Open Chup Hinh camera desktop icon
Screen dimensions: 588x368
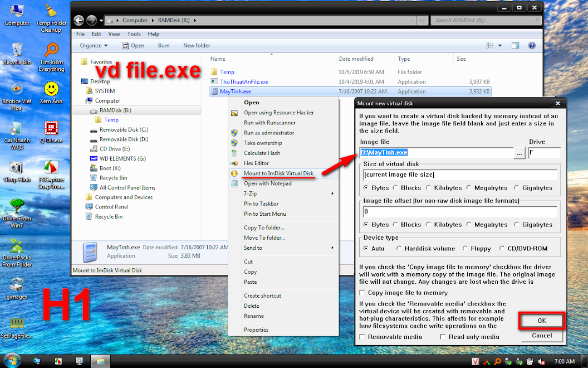[17, 171]
